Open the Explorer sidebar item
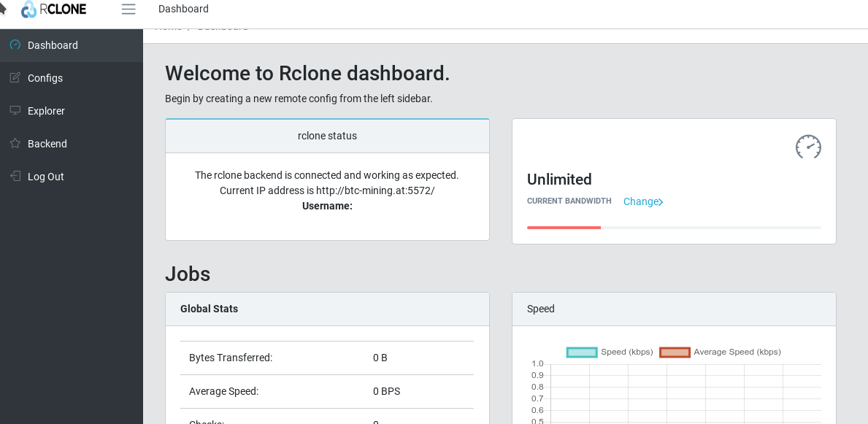 point(72,111)
